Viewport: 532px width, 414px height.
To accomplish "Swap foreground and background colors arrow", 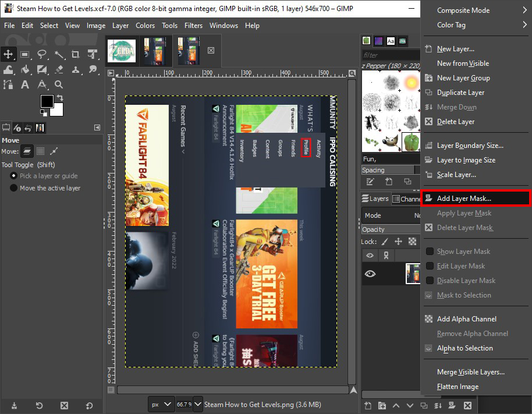I will 61,97.
